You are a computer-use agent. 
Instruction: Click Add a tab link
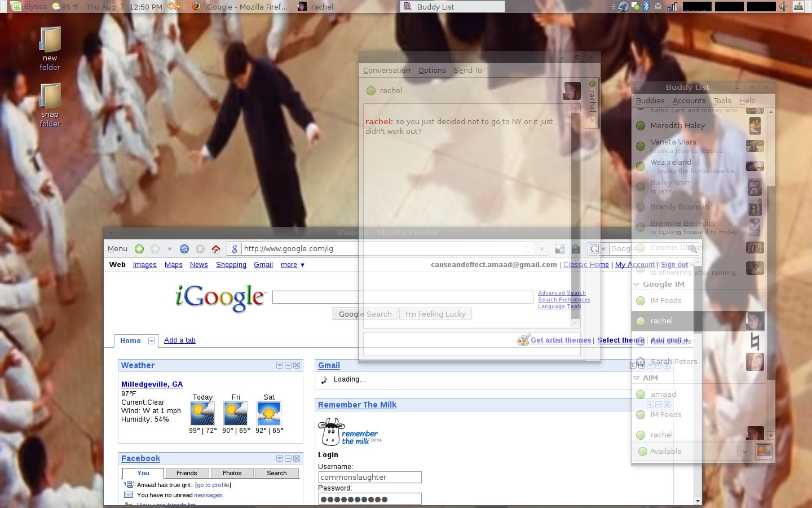click(180, 340)
